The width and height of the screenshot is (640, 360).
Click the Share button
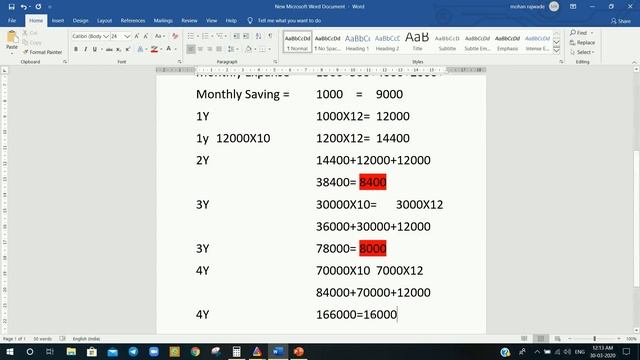coord(620,21)
